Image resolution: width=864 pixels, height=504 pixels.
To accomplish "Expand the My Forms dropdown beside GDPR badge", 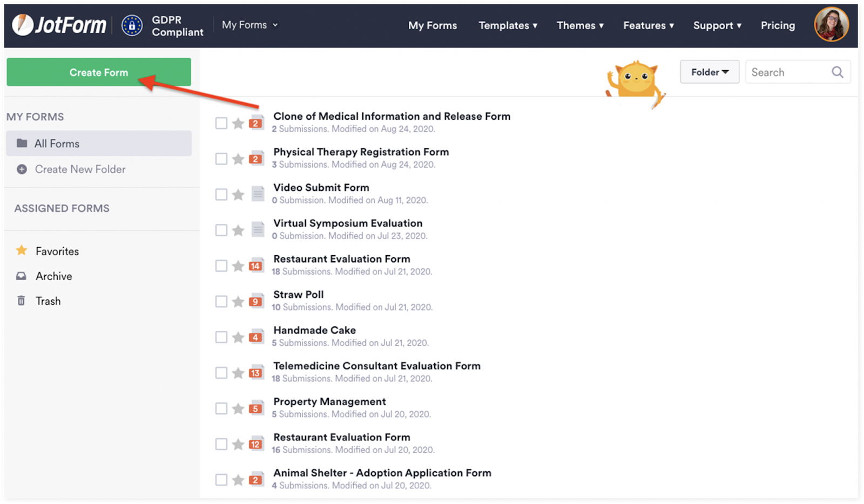I will pyautogui.click(x=250, y=25).
